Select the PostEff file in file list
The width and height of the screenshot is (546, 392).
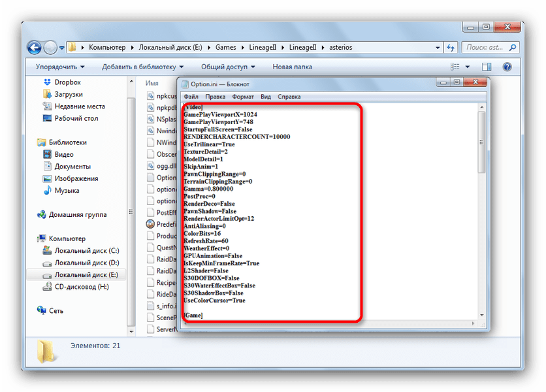click(x=161, y=212)
